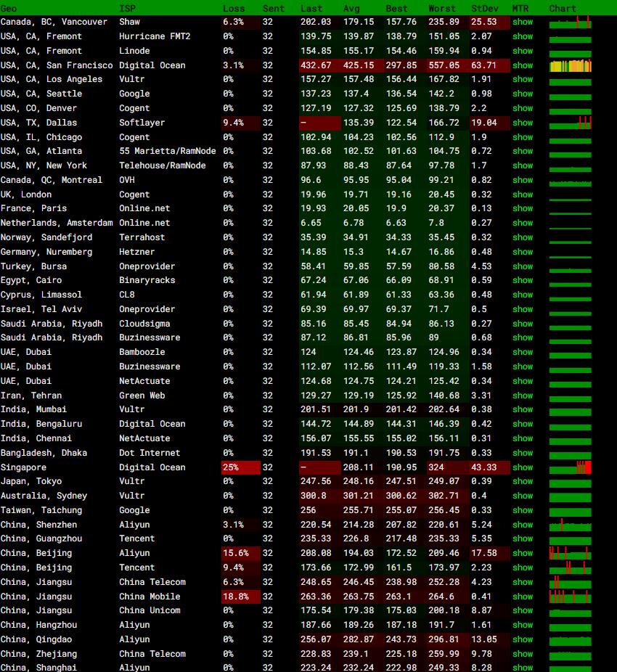The width and height of the screenshot is (617, 672).
Task: Show MTR for Turkey, Bursa row
Action: pyautogui.click(x=523, y=266)
